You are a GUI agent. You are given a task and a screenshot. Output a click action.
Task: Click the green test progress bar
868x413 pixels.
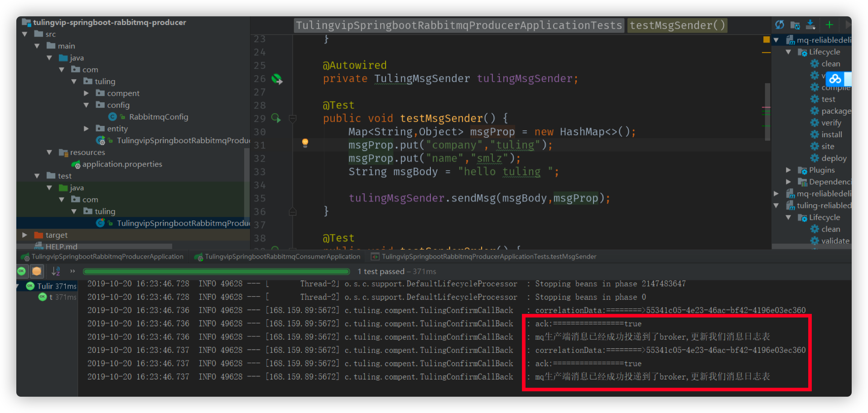[217, 271]
